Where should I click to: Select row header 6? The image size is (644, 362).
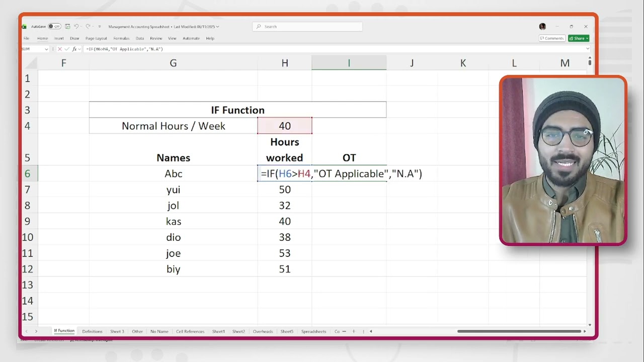[27, 173]
